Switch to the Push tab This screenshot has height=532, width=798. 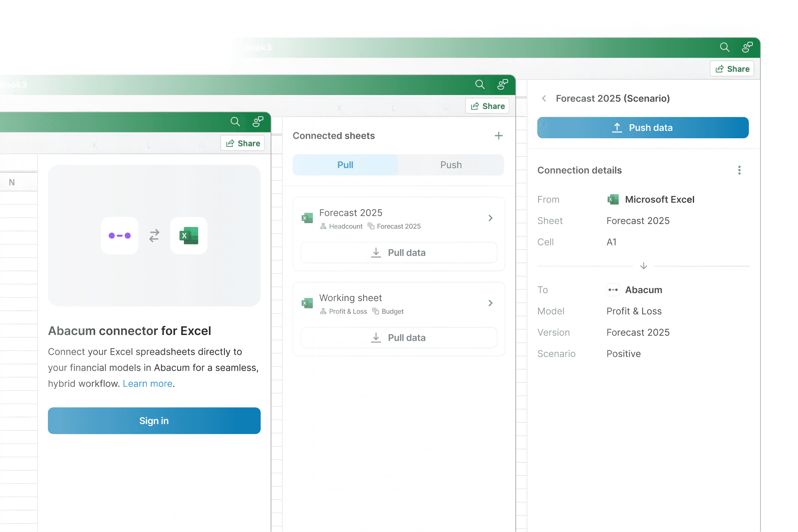pyautogui.click(x=451, y=165)
